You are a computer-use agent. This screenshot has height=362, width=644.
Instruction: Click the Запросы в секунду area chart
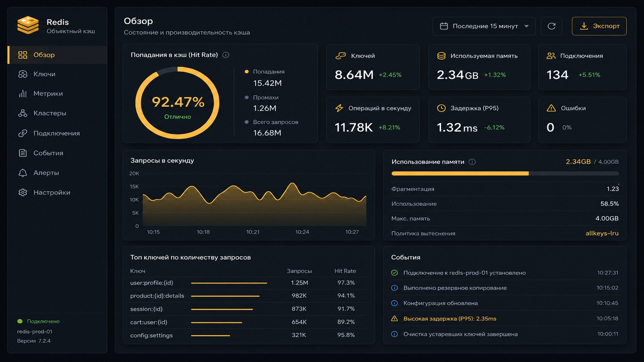pos(254,204)
